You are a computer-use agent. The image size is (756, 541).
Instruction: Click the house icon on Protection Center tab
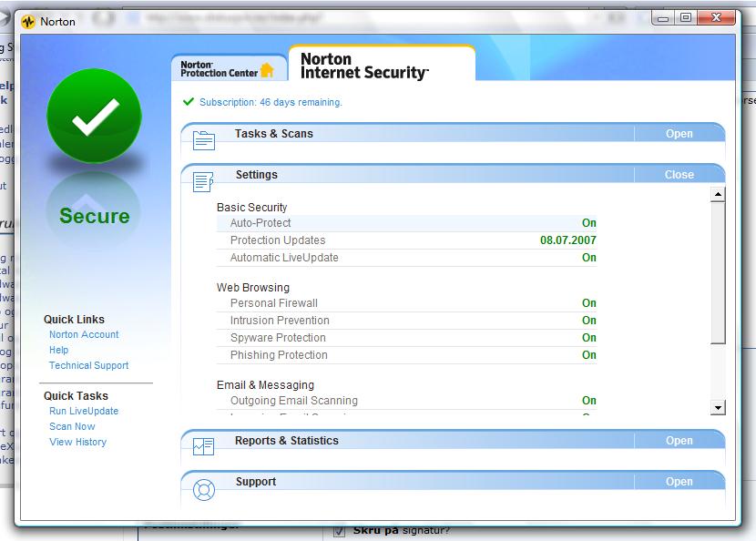click(267, 70)
